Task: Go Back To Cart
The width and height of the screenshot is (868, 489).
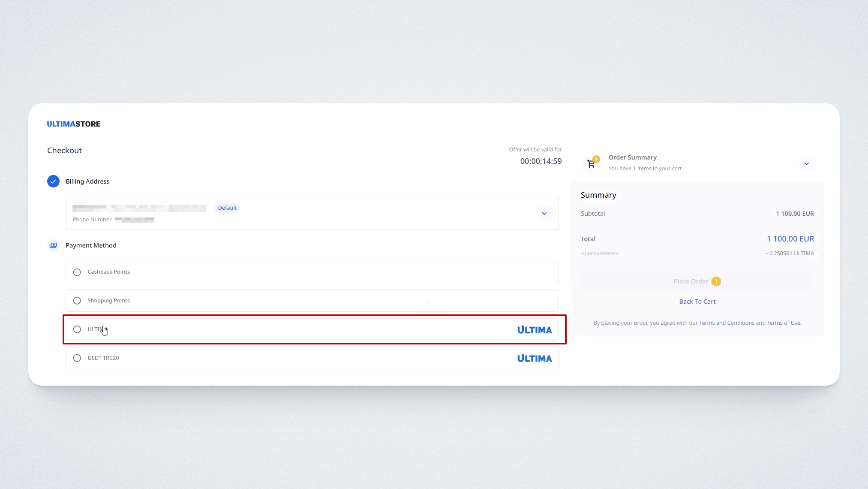Action: point(697,302)
